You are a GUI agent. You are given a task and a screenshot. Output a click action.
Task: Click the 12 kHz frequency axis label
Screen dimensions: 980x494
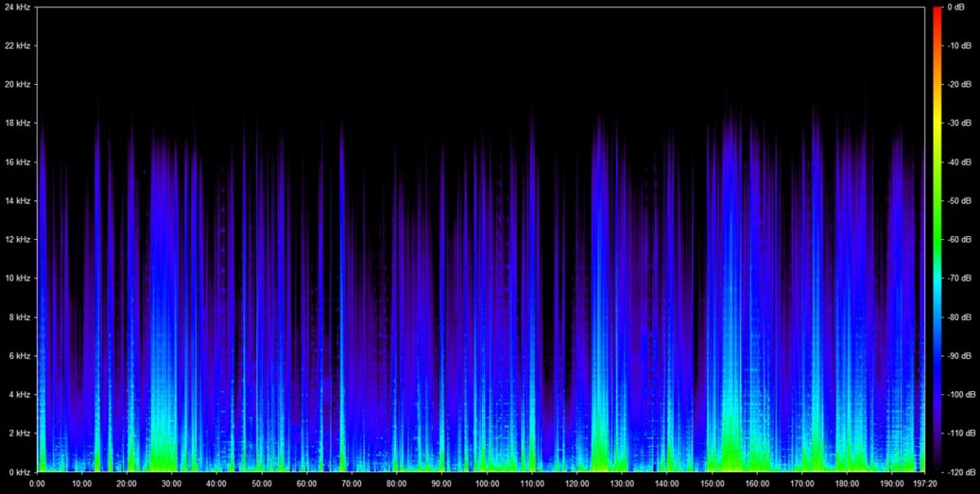click(x=17, y=239)
